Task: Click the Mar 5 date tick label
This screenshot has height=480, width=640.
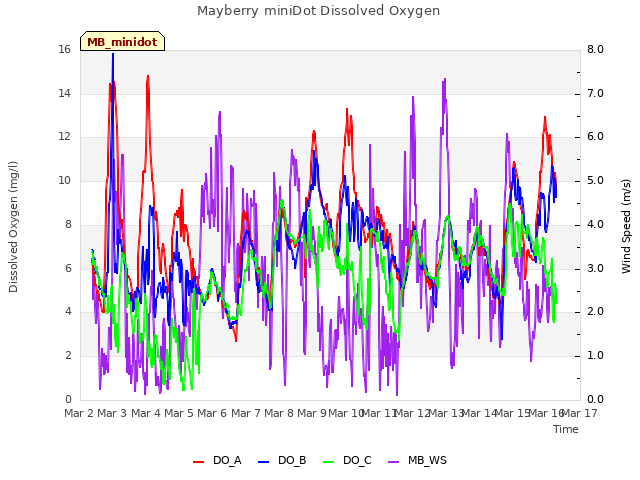Action: 179,413
